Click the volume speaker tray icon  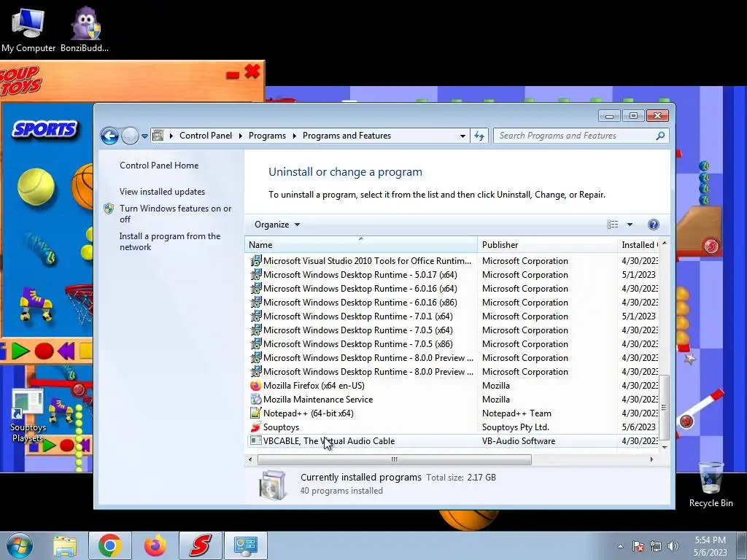point(673,546)
